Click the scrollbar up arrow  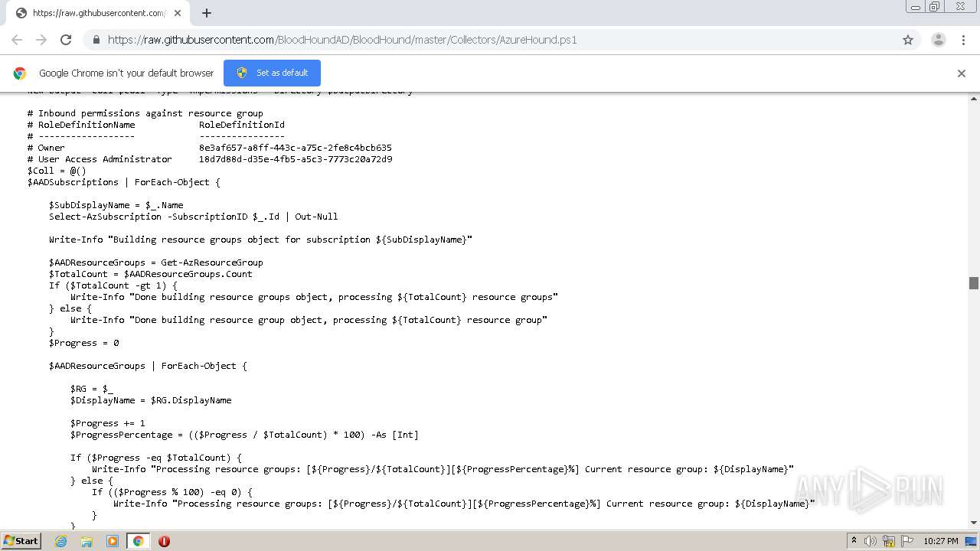click(x=974, y=99)
